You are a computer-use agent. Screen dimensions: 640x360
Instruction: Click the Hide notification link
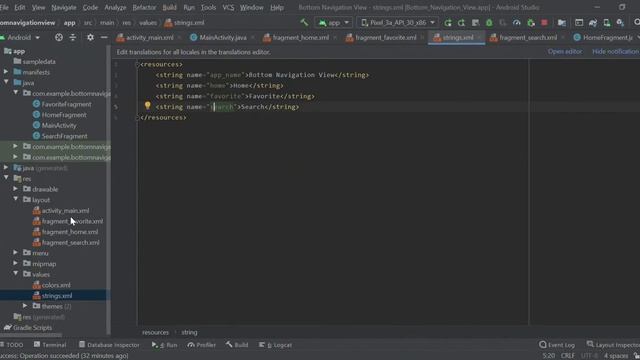coord(616,51)
